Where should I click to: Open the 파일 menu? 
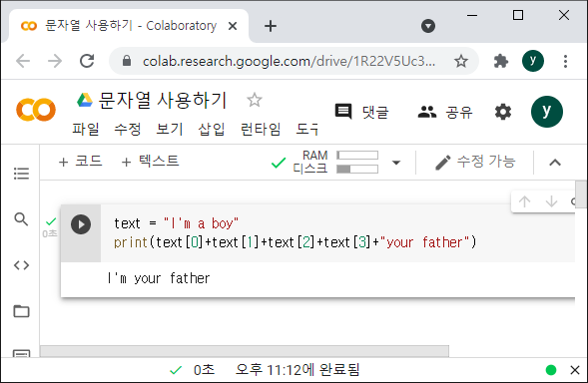pos(86,130)
